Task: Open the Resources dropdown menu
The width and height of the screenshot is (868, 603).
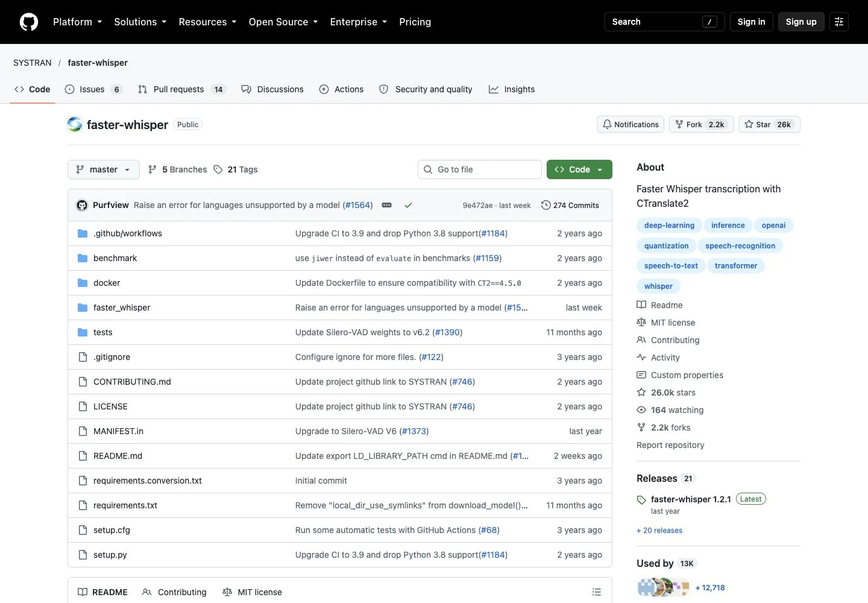Action: pyautogui.click(x=208, y=22)
